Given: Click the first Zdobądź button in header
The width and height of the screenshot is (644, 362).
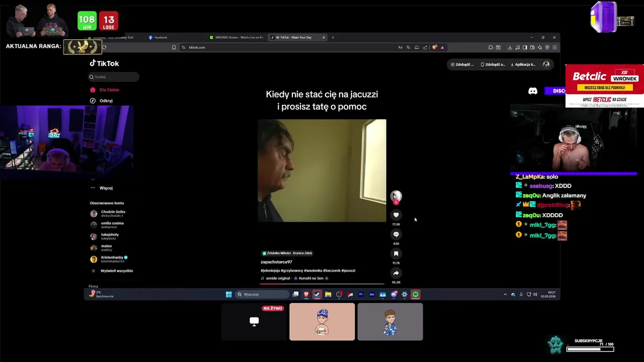Looking at the screenshot, I should [x=462, y=64].
